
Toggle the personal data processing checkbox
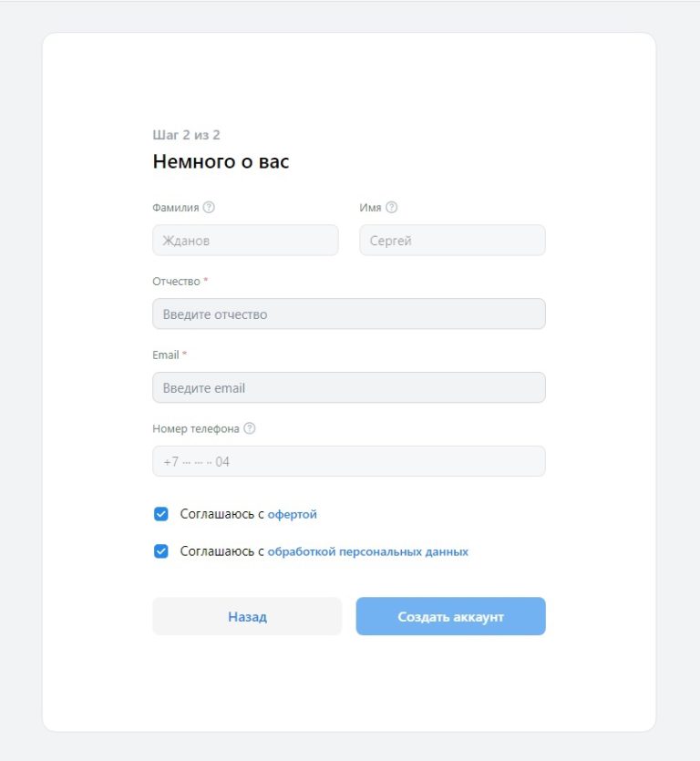[161, 551]
